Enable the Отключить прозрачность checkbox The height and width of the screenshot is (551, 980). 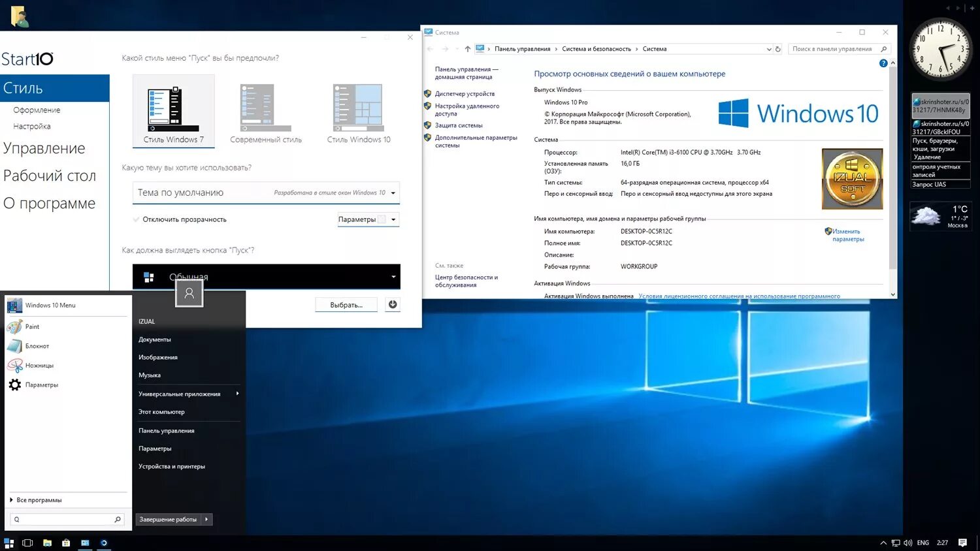pos(137,219)
